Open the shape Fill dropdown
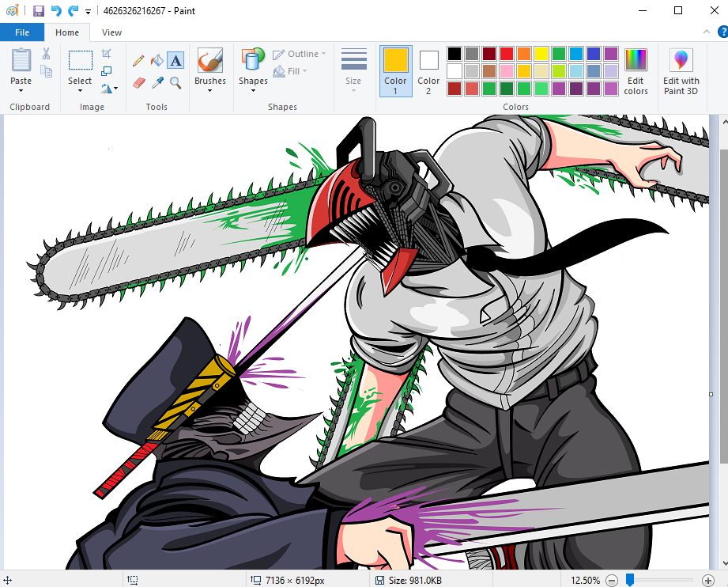The width and height of the screenshot is (728, 587). coord(290,71)
